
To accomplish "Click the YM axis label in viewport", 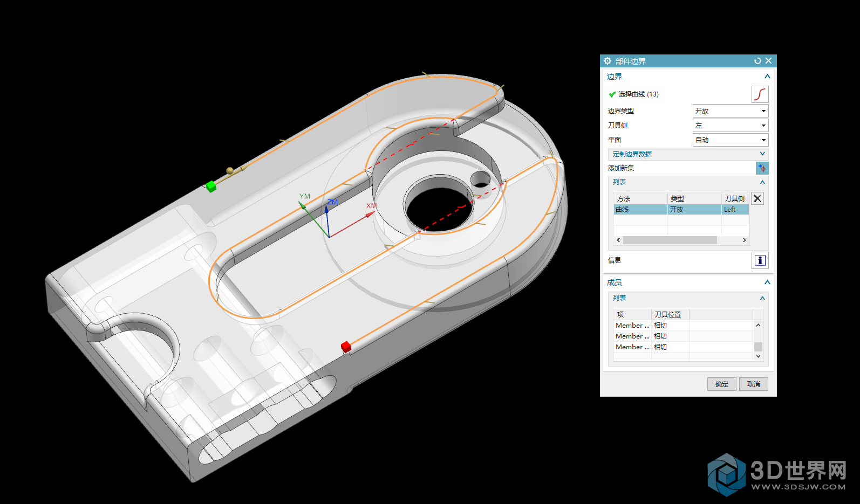I will [305, 196].
